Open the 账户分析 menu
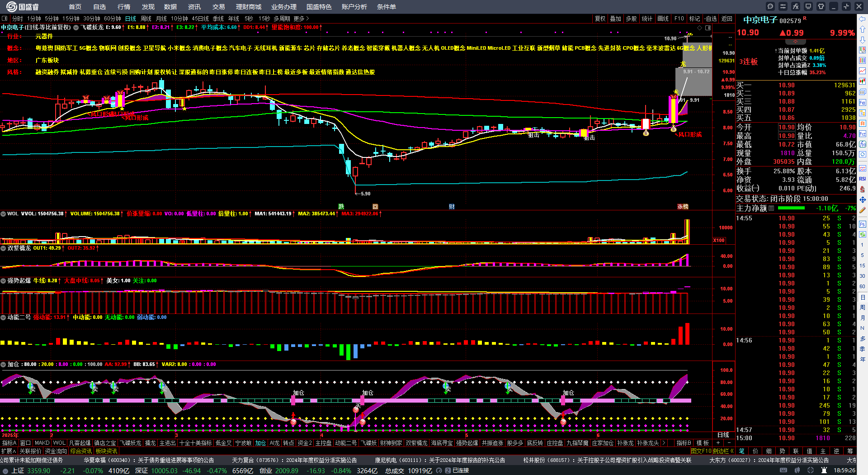The width and height of the screenshot is (868, 475). pyautogui.click(x=354, y=7)
